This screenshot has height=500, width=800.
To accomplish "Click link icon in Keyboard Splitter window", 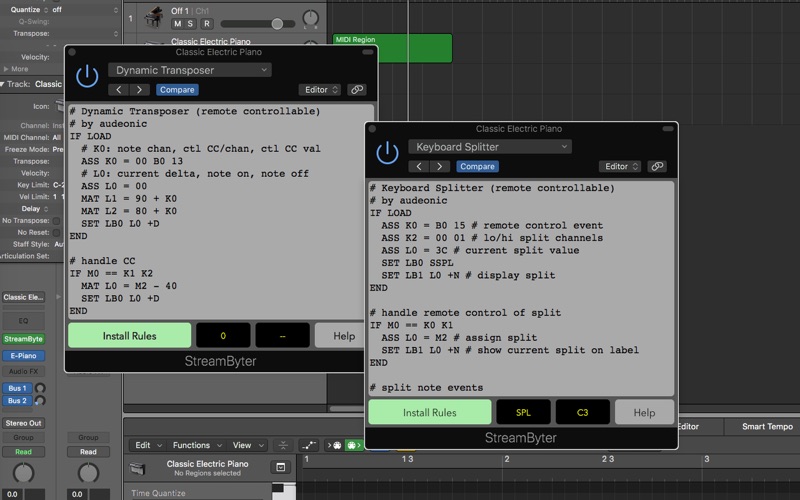I will [x=657, y=166].
